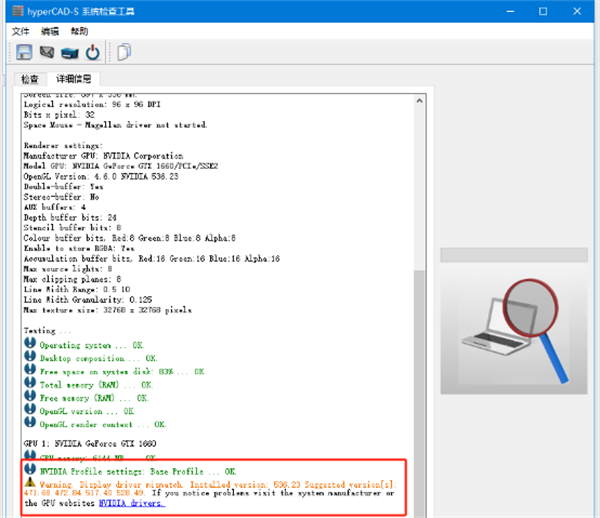The image size is (600, 518).
Task: Click the yellow warning triangle icon
Action: tap(30, 482)
